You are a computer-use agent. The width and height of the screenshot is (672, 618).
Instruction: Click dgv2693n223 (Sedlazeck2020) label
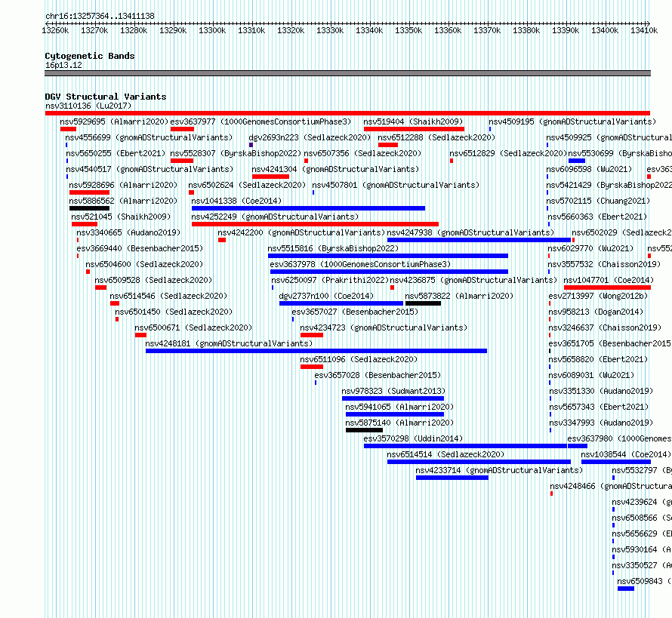coord(310,137)
